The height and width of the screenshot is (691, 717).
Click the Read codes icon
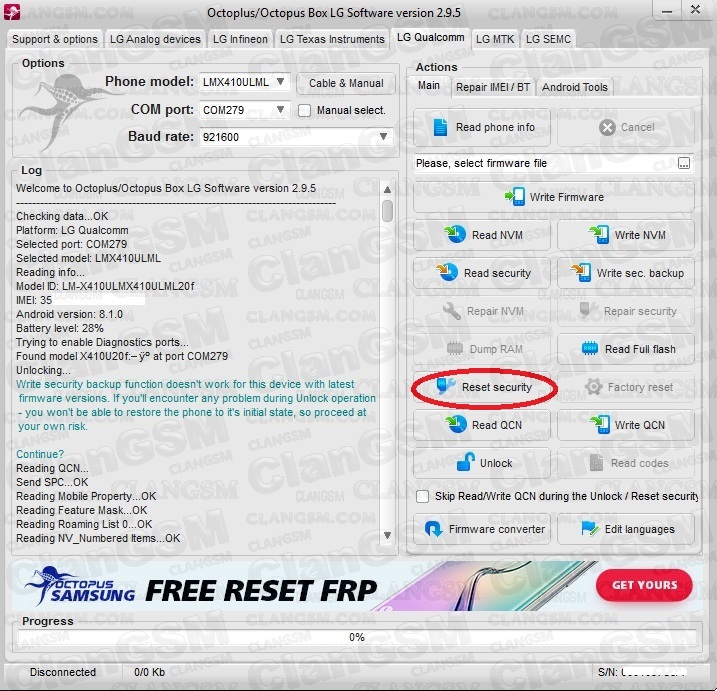[596, 463]
